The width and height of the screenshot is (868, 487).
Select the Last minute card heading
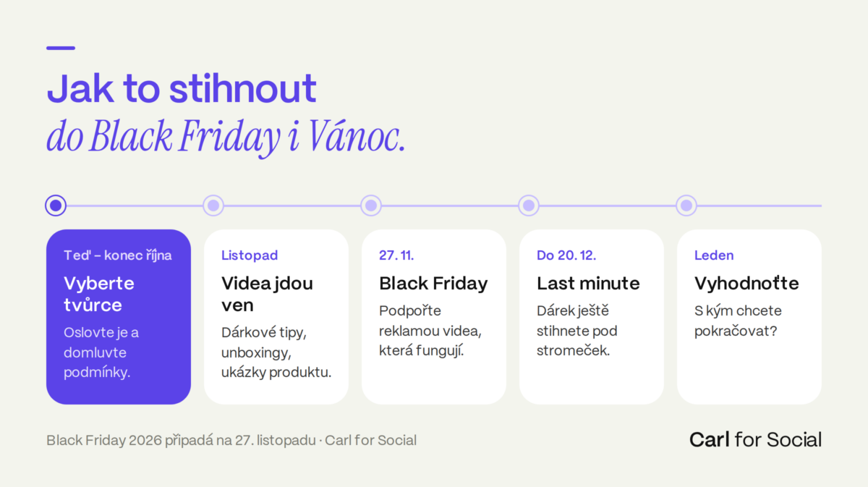click(588, 283)
